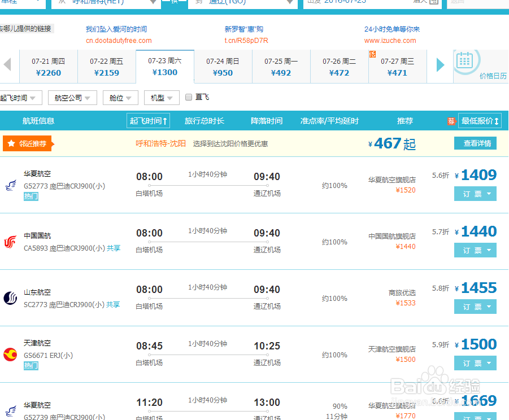This screenshot has height=420, width=509.
Task: Go to previous dates with left arrow
Action: 7,64
